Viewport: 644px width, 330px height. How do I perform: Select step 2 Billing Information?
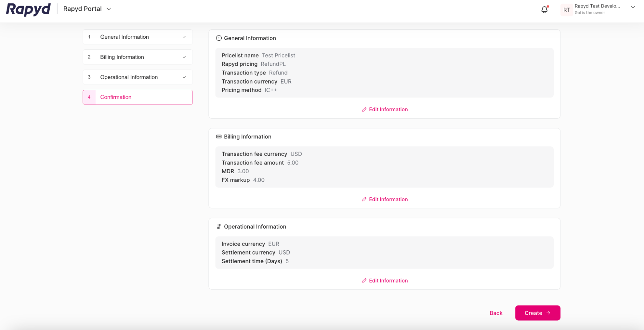click(137, 57)
